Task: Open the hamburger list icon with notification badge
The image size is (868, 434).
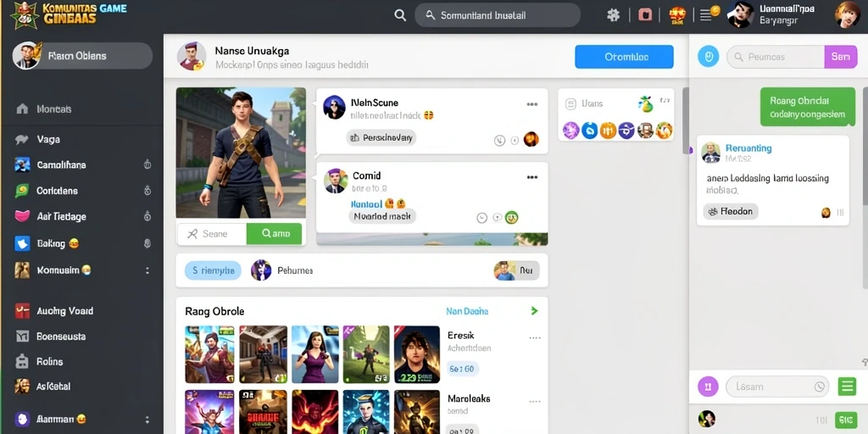Action: point(705,15)
